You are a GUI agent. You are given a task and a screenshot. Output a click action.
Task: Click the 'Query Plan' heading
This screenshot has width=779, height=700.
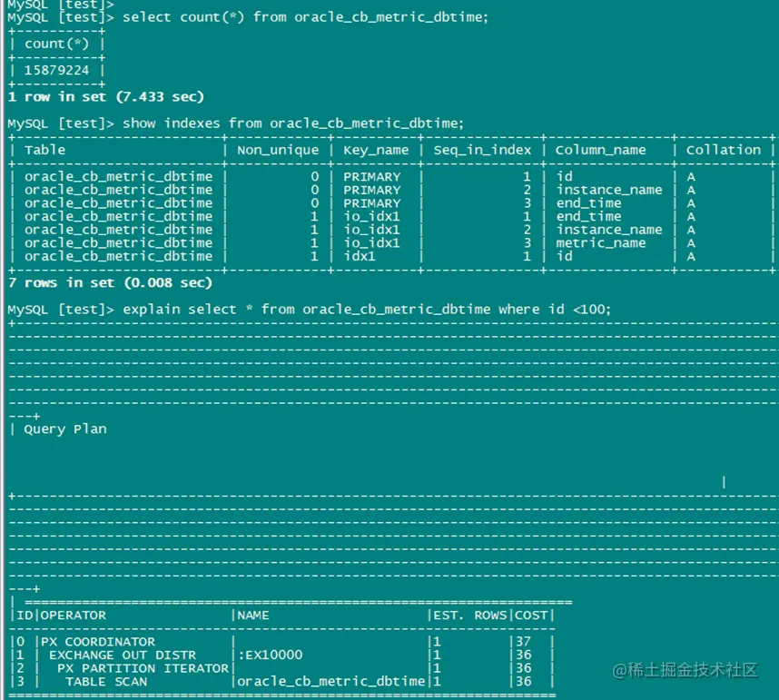pyautogui.click(x=65, y=429)
